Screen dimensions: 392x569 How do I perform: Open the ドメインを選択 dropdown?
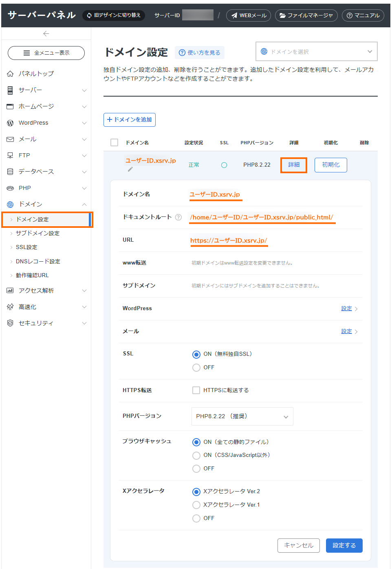tap(317, 51)
